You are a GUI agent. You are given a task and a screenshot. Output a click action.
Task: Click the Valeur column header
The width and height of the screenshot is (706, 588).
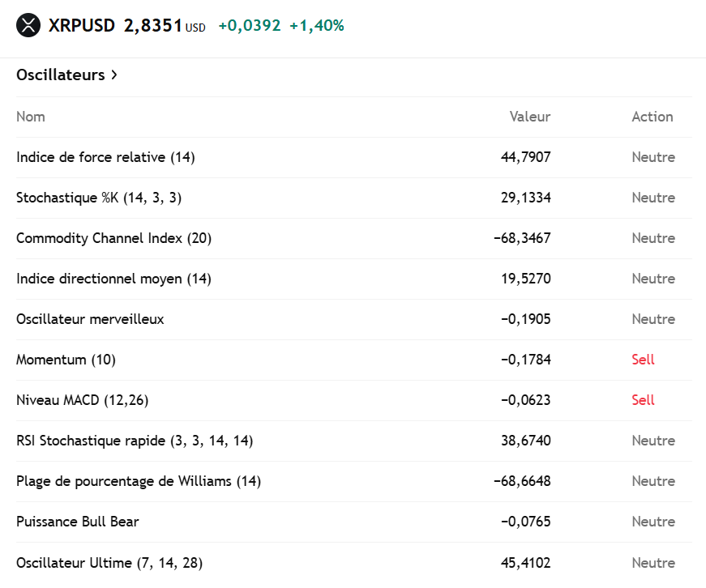pyautogui.click(x=530, y=117)
